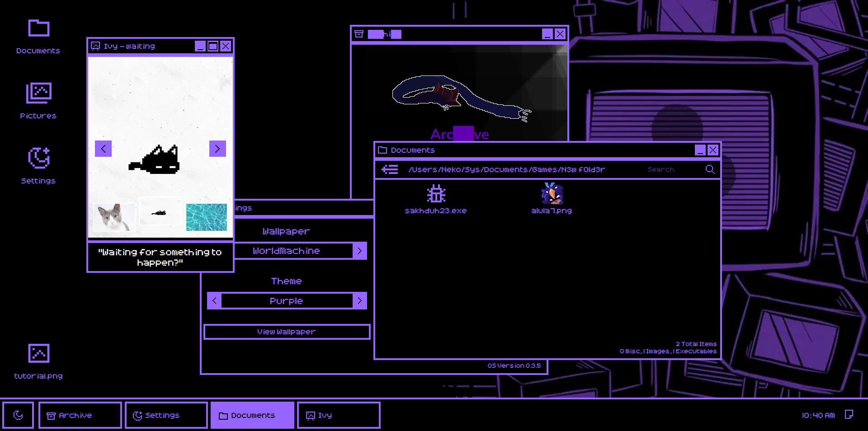Select the cat photo thumbnail in Ivy

click(114, 217)
